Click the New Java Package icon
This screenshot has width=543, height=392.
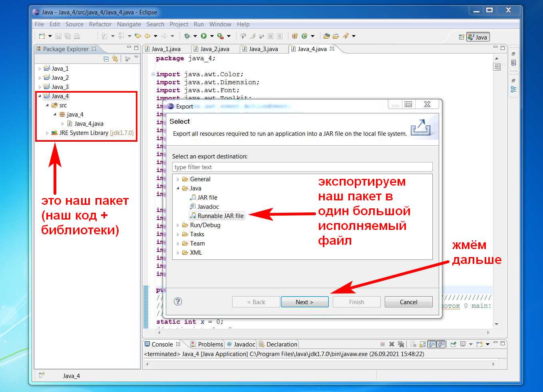point(295,36)
